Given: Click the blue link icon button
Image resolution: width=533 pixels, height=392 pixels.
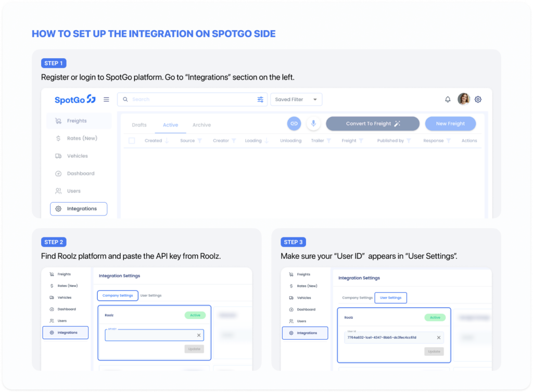Looking at the screenshot, I should pyautogui.click(x=294, y=123).
